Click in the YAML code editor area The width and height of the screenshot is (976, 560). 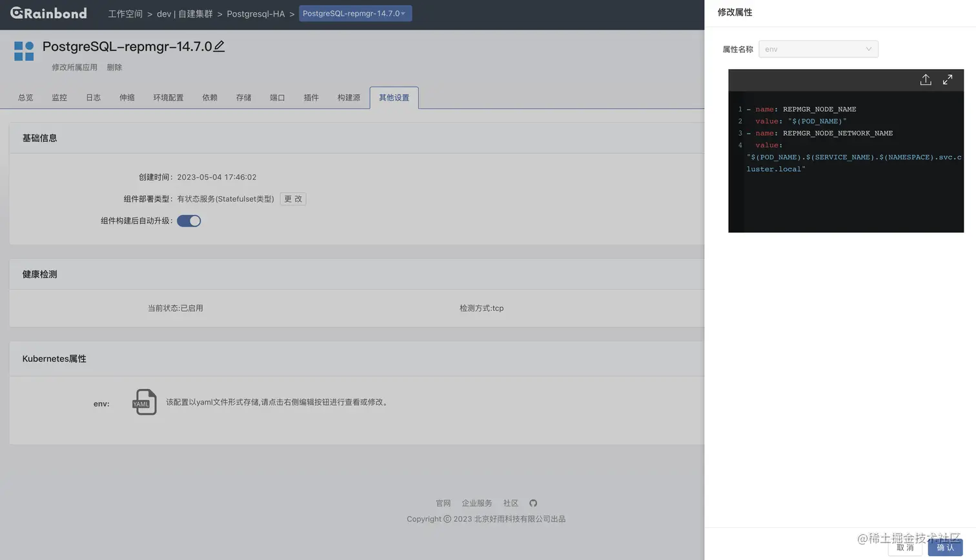tap(846, 161)
